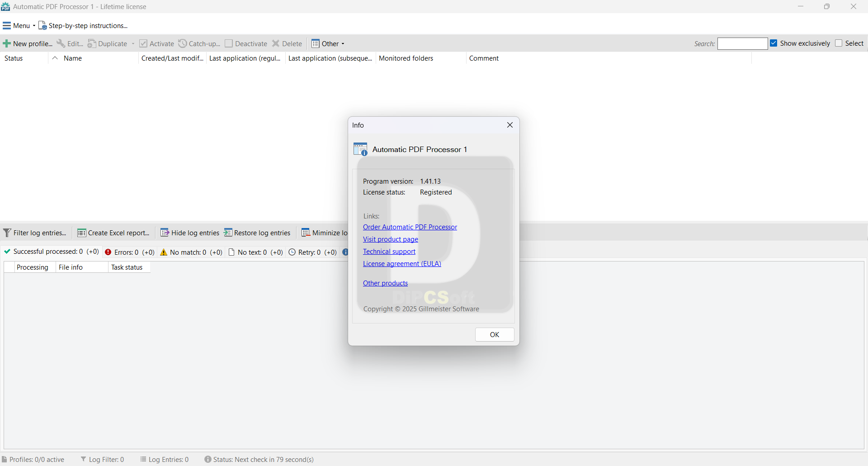The height and width of the screenshot is (466, 868).
Task: Sort by Last application (subsequent) column
Action: 330,58
